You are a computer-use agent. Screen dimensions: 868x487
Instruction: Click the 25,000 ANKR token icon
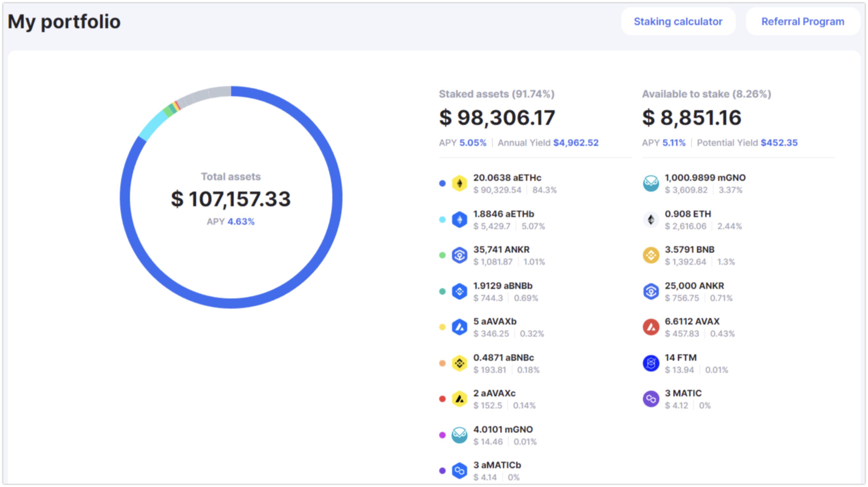[x=651, y=291]
